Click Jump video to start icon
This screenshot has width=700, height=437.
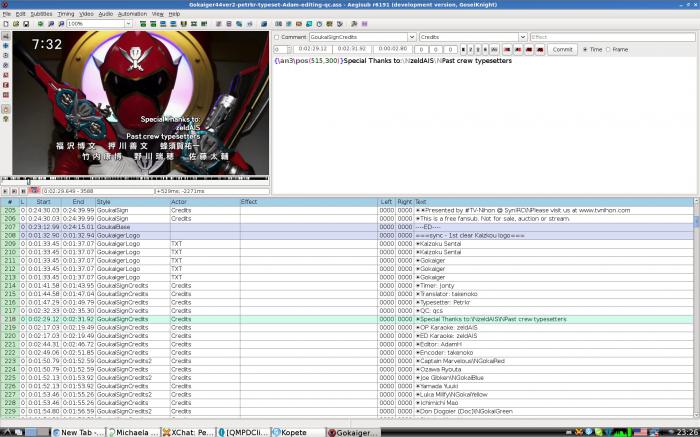click(143, 23)
